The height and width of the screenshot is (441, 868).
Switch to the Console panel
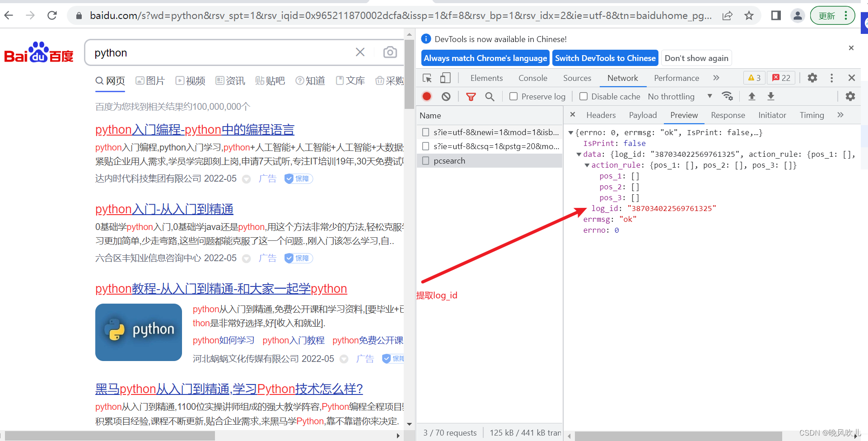click(x=532, y=78)
